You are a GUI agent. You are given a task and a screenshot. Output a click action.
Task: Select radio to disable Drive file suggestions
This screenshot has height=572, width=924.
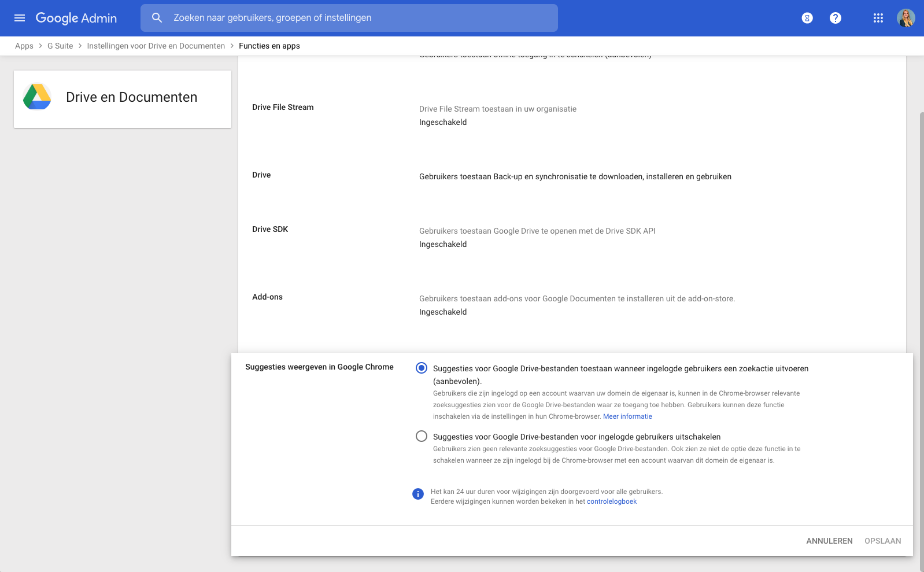point(422,436)
